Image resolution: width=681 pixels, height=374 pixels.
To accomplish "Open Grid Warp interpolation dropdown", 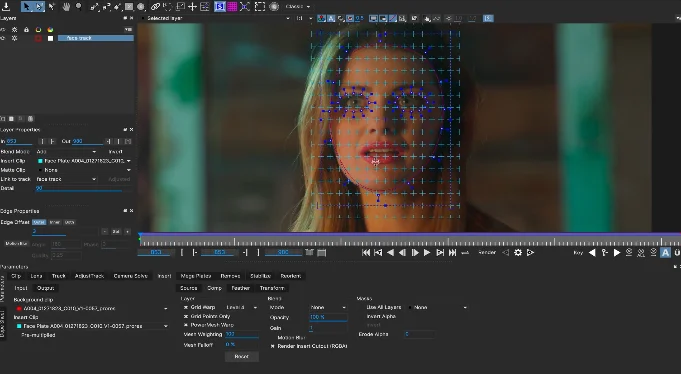I will tap(241, 307).
